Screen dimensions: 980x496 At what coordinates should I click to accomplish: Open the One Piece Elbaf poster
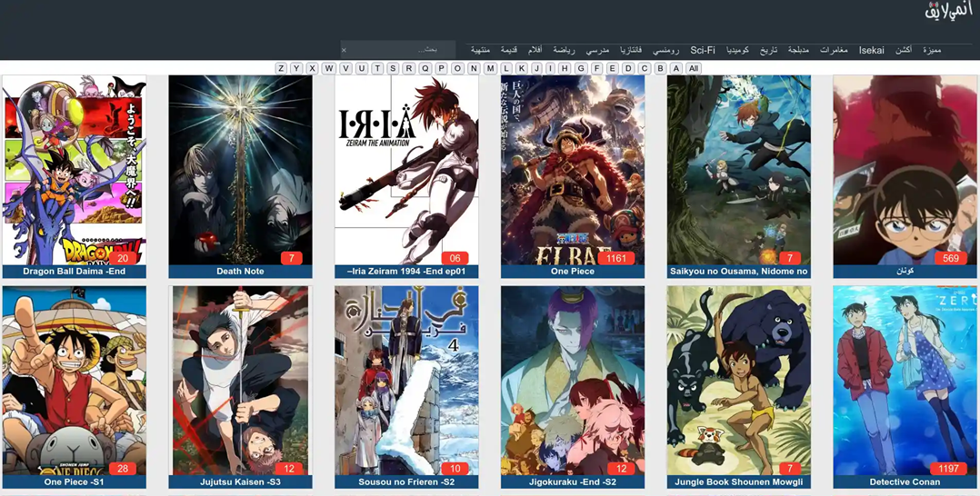573,170
